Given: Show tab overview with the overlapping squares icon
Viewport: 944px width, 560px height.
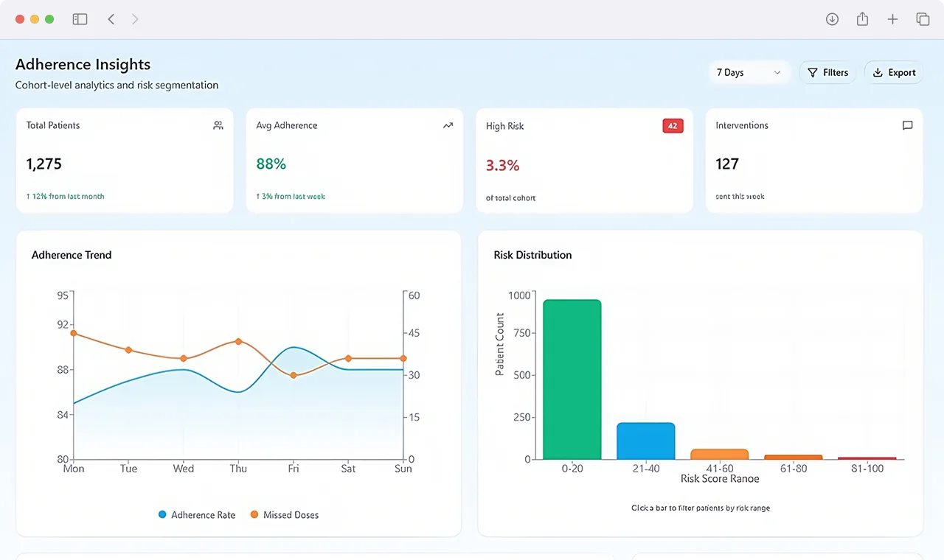Looking at the screenshot, I should 923,19.
